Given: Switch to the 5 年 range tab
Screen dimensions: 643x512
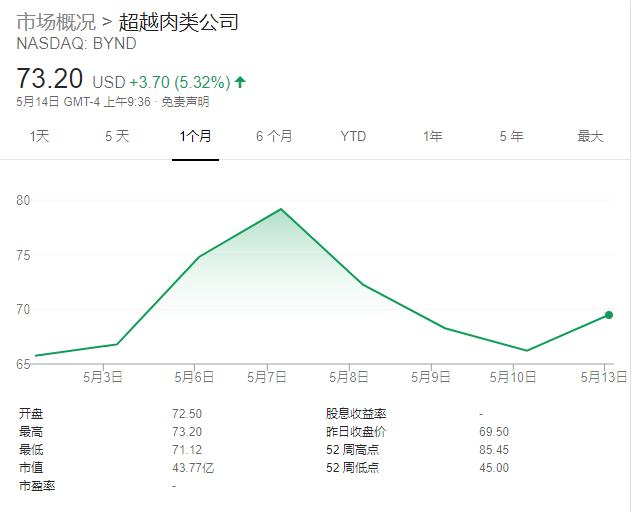Looking at the screenshot, I should click(511, 136).
